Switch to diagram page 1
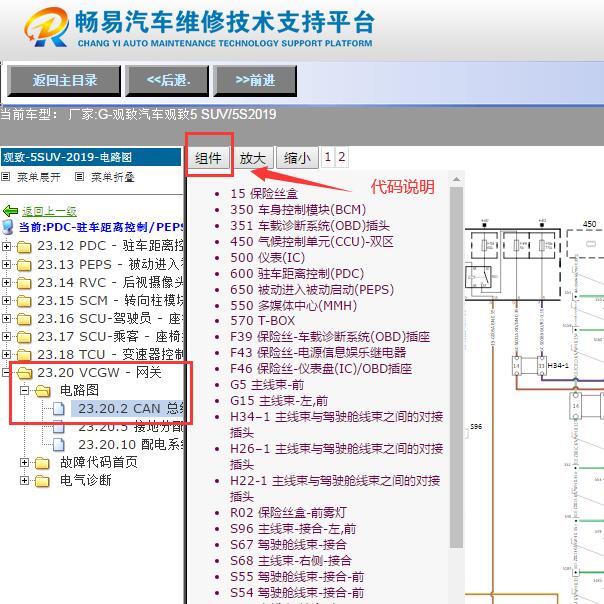Screen dimensions: 604x604 point(327,157)
